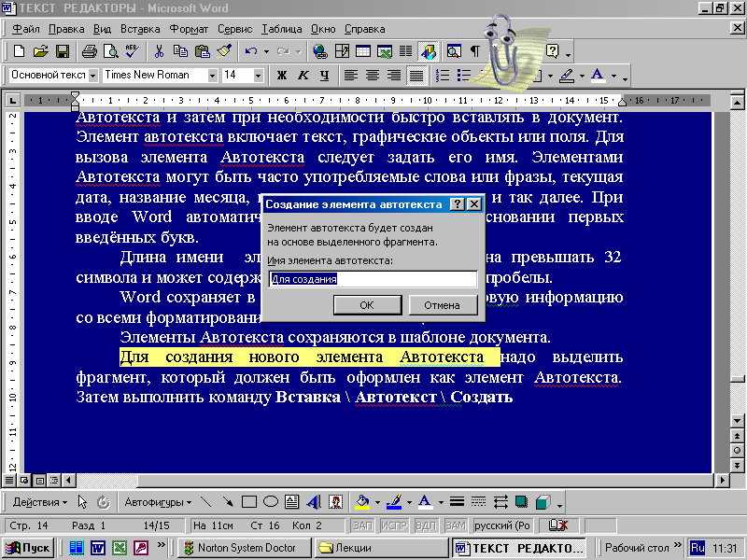Image resolution: width=747 pixels, height=560 pixels.
Task: Toggle show paragraph marks (¶)
Action: (x=475, y=51)
